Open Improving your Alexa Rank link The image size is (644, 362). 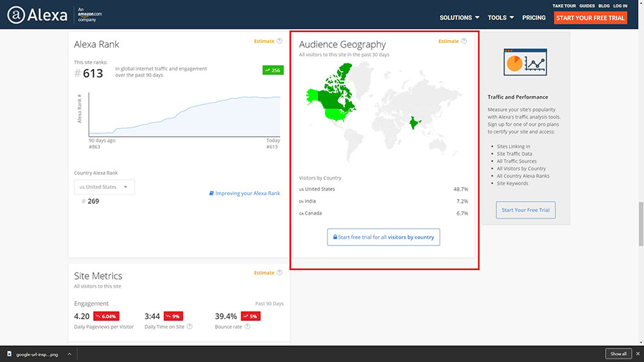pyautogui.click(x=244, y=193)
